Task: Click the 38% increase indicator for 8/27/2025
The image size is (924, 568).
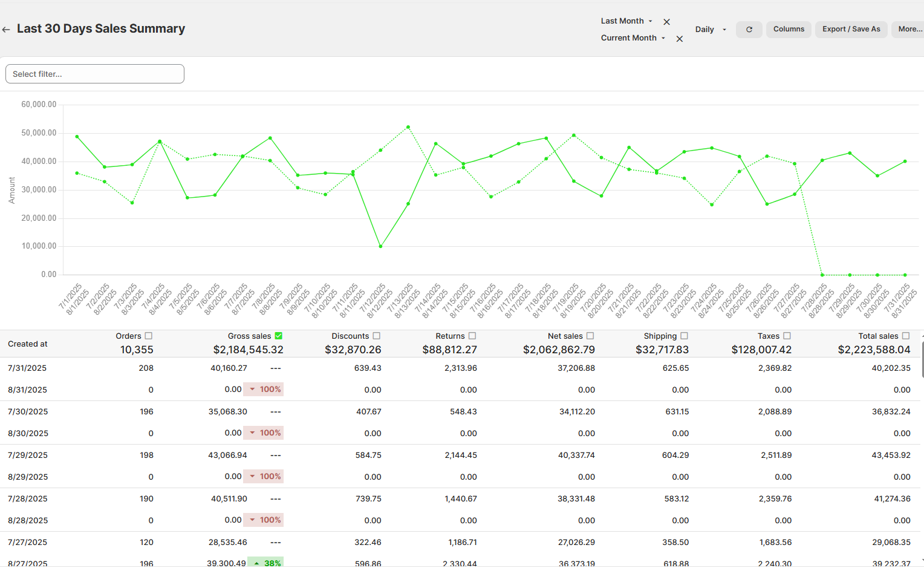Action: (x=265, y=563)
